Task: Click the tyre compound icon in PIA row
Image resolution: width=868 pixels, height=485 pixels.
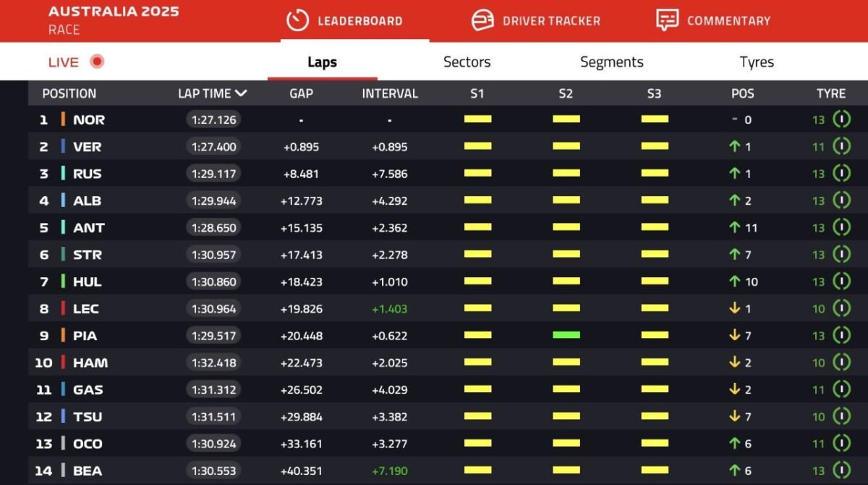Action: point(841,335)
